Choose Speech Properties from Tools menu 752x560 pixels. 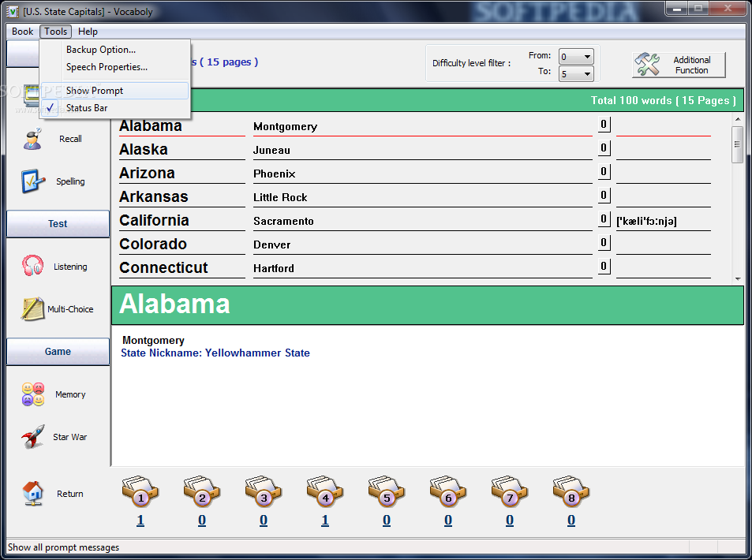[x=115, y=66]
